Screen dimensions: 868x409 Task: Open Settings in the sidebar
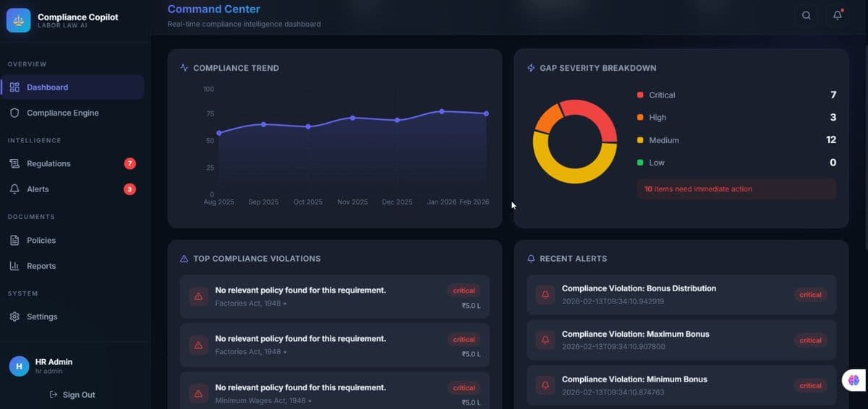coord(42,317)
